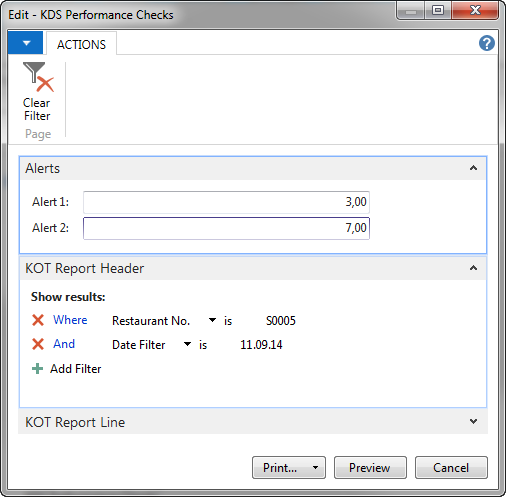Click the Where filter link
The image size is (506, 497).
click(70, 320)
